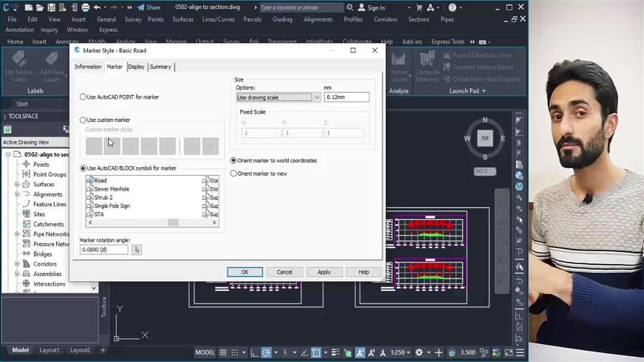Click the TOP face of the ViewCube
Screen dimensions: 644x362
click(485, 138)
